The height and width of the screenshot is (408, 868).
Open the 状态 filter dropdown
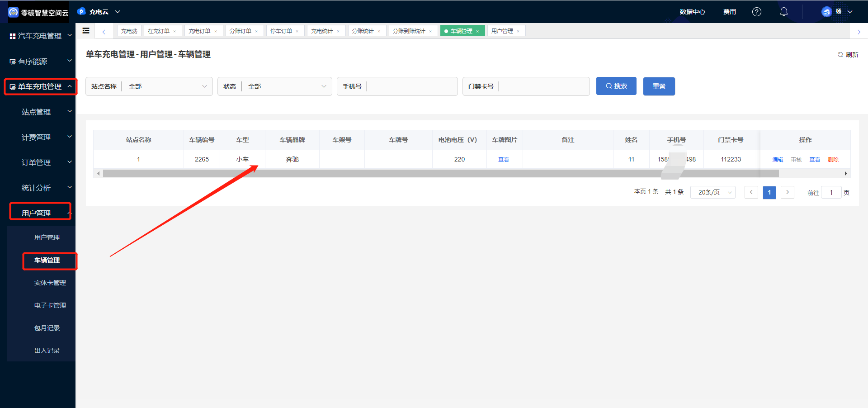point(275,86)
